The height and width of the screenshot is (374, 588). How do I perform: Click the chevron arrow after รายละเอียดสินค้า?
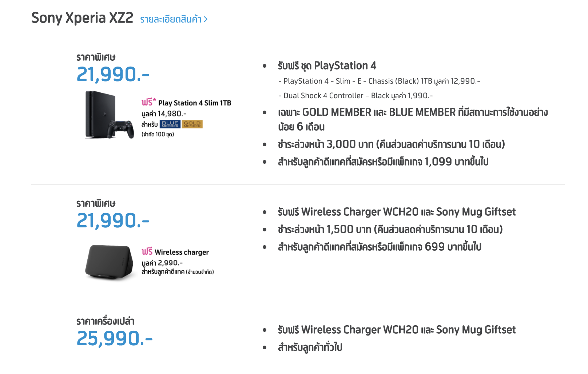click(x=206, y=19)
